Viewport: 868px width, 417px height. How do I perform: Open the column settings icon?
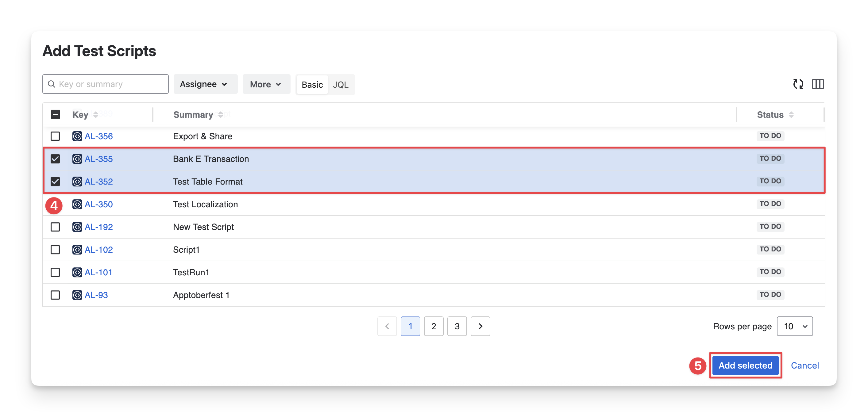click(817, 84)
